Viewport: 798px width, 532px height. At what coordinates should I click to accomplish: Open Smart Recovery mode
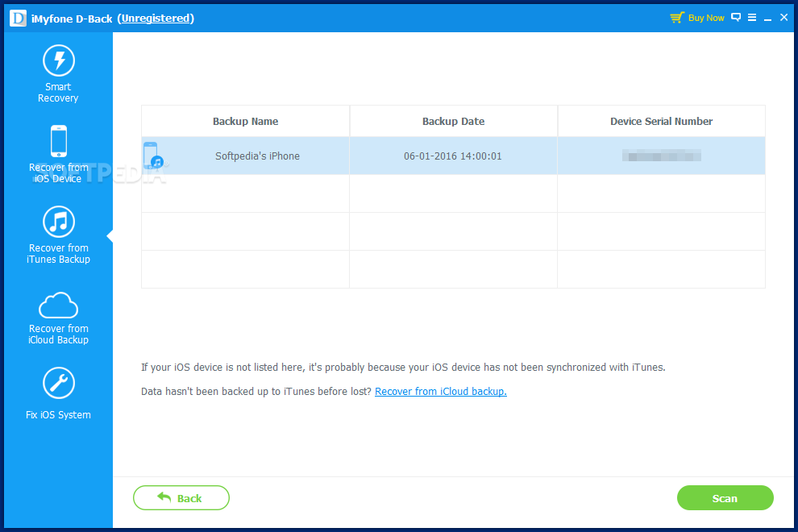(x=59, y=74)
